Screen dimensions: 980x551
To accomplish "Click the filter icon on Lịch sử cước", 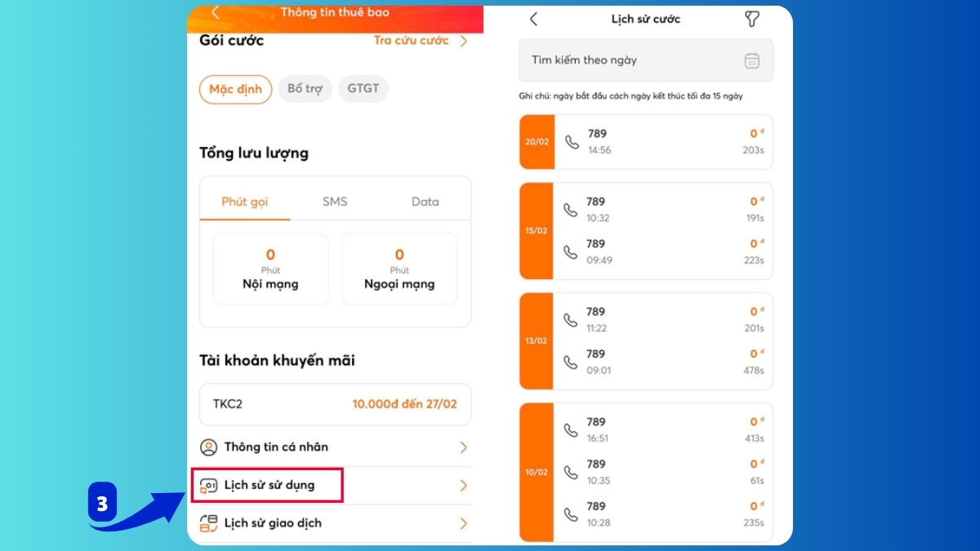I will (752, 19).
